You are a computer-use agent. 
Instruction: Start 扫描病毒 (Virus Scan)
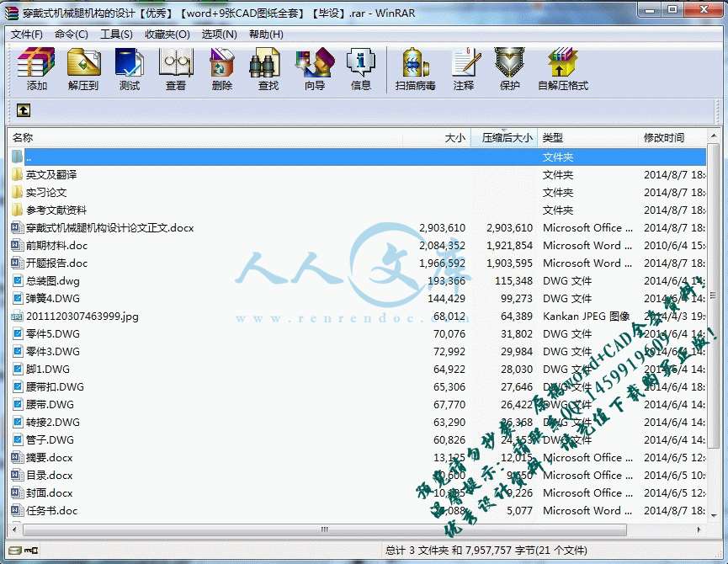point(416,69)
